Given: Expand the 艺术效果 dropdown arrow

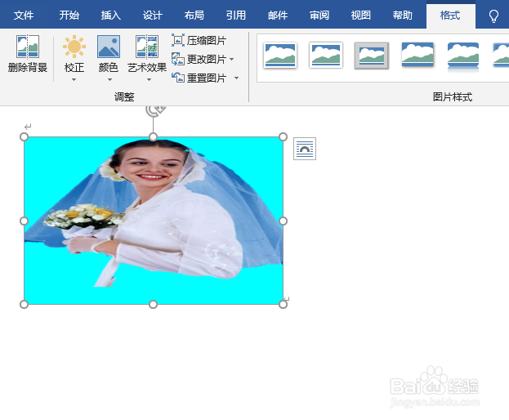Looking at the screenshot, I should pos(149,79).
